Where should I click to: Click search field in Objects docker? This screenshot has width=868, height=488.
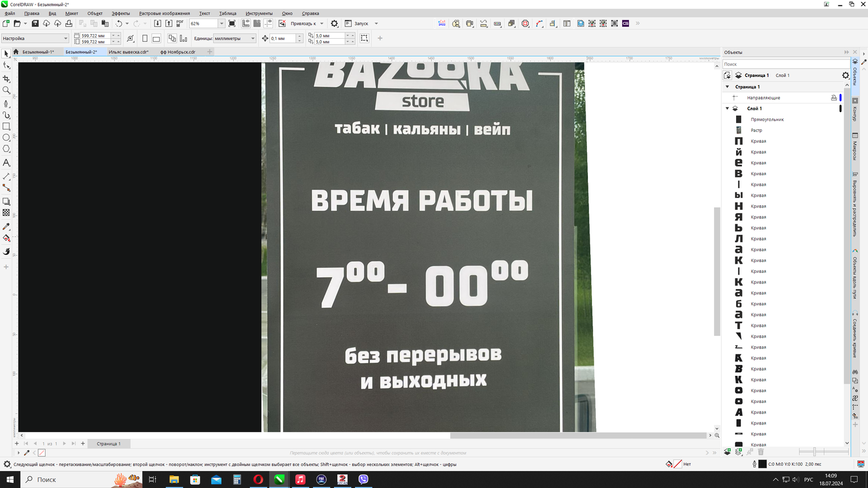click(x=785, y=64)
